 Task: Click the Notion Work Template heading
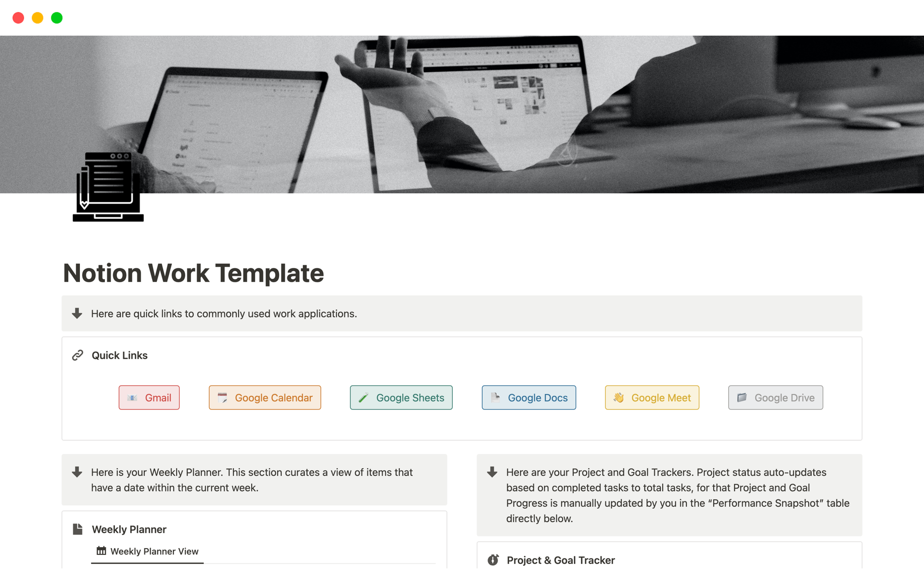coord(193,272)
